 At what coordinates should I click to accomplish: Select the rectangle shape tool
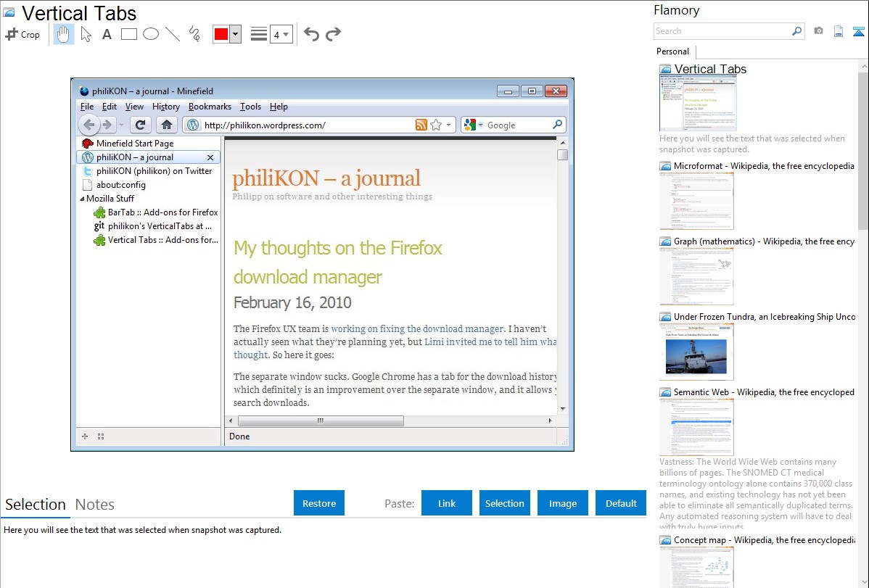128,34
